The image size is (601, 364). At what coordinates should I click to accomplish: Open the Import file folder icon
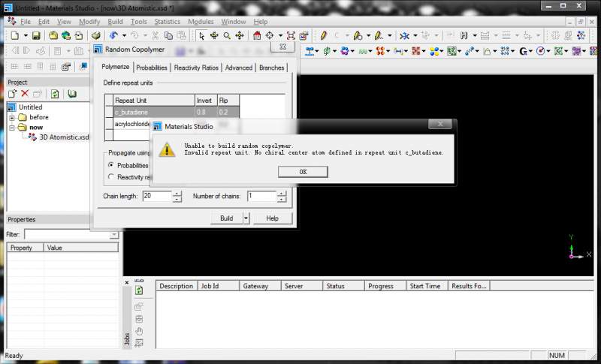pyautogui.click(x=53, y=35)
